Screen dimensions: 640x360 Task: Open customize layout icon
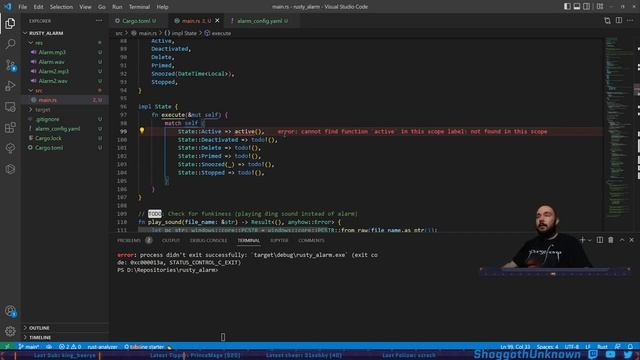click(600, 7)
